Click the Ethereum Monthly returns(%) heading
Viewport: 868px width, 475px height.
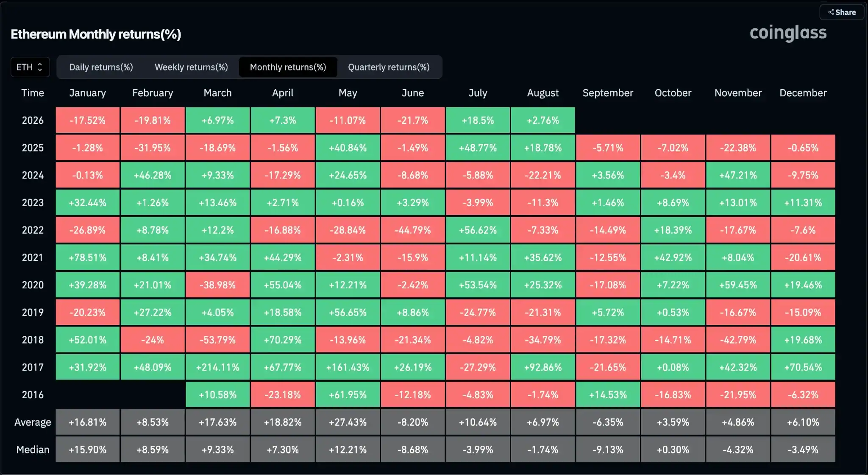coord(96,34)
